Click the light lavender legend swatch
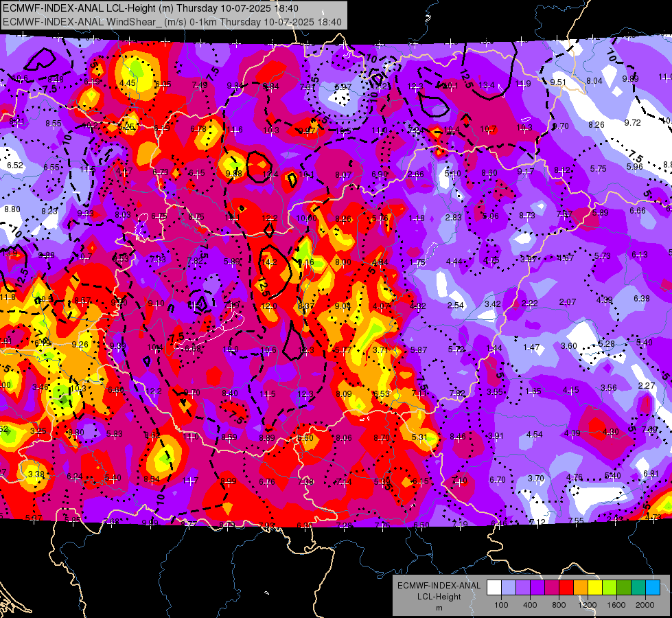The height and width of the screenshot is (618, 672). click(509, 587)
